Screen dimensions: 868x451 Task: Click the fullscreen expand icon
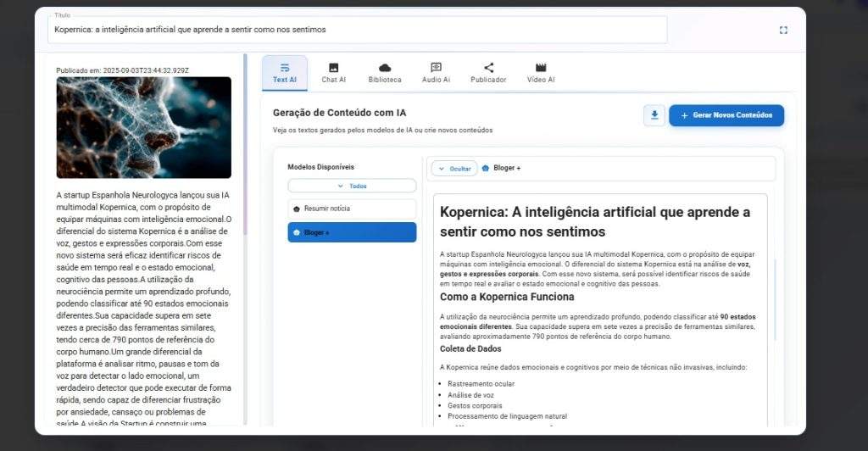click(782, 30)
